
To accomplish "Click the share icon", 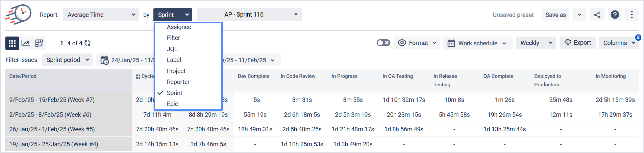I will [x=597, y=15].
